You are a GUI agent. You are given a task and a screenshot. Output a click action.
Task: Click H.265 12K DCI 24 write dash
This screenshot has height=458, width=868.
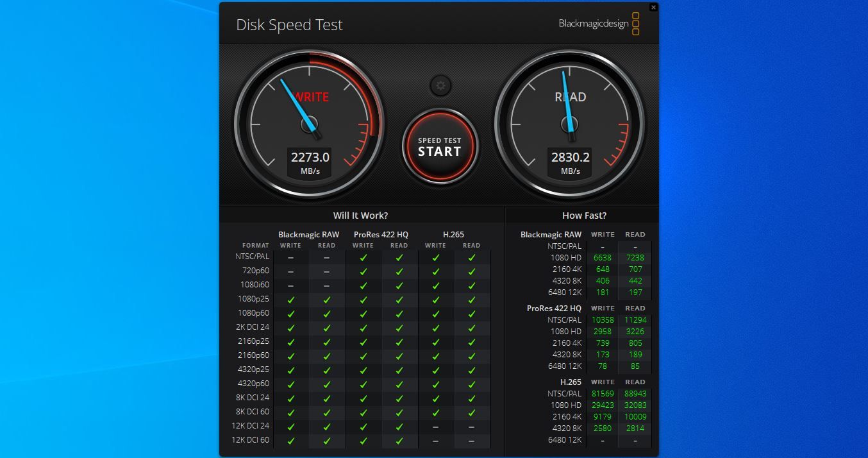tap(435, 427)
